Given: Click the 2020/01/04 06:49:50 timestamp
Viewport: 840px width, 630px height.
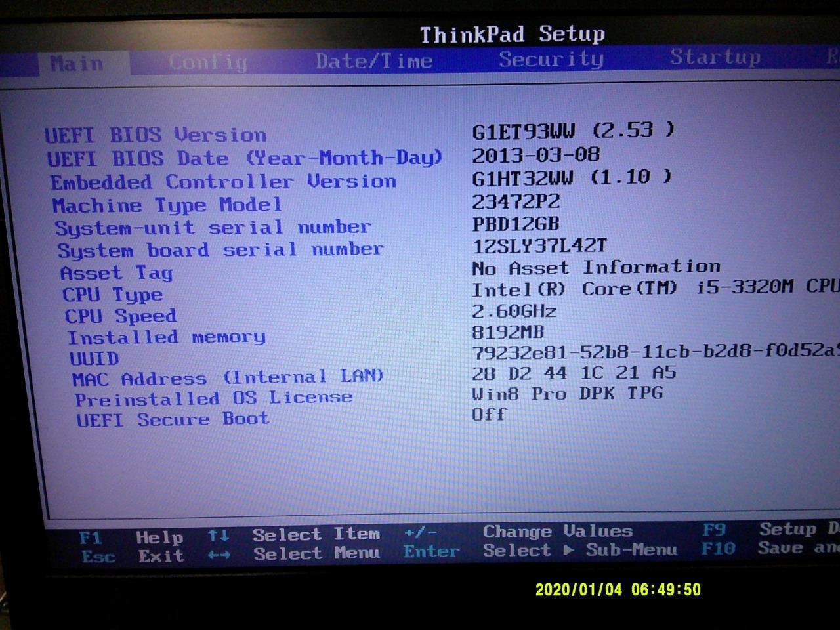Looking at the screenshot, I should pyautogui.click(x=618, y=589).
